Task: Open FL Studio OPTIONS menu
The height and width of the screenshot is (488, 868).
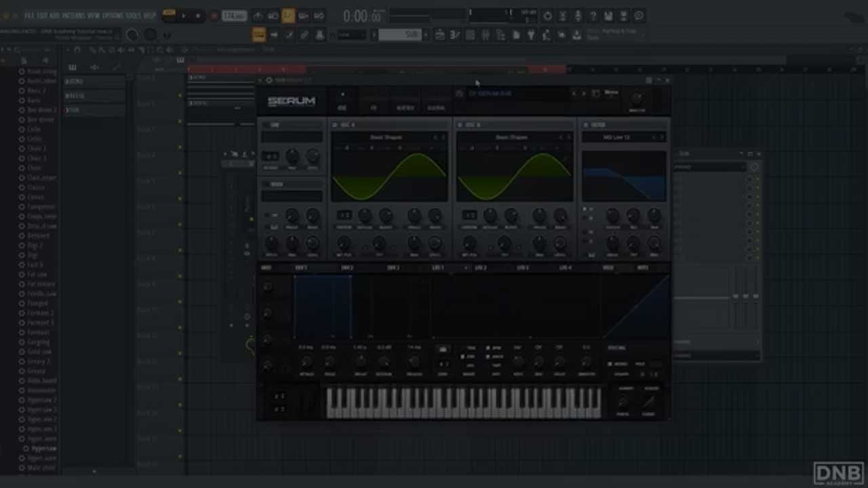Action: click(113, 16)
